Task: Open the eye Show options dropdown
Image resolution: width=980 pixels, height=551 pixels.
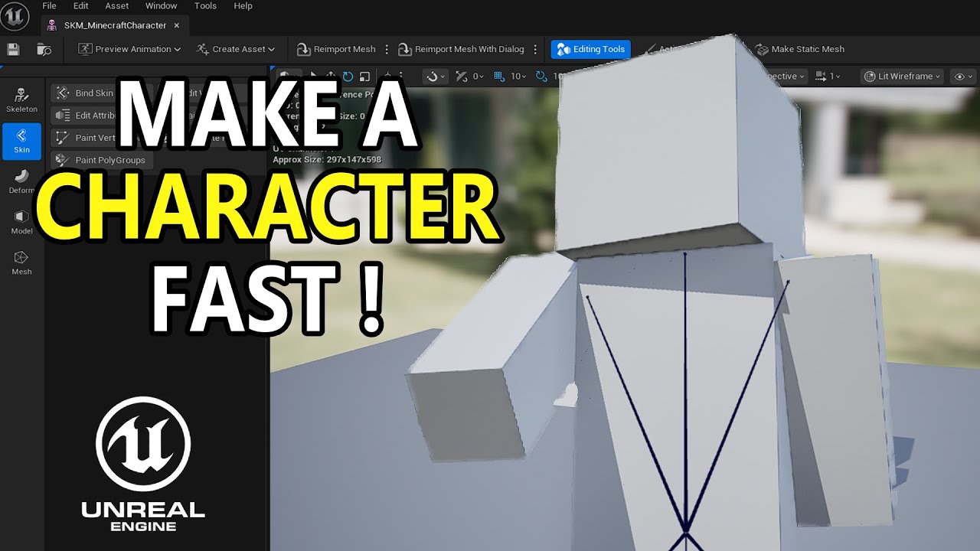Action: point(962,77)
